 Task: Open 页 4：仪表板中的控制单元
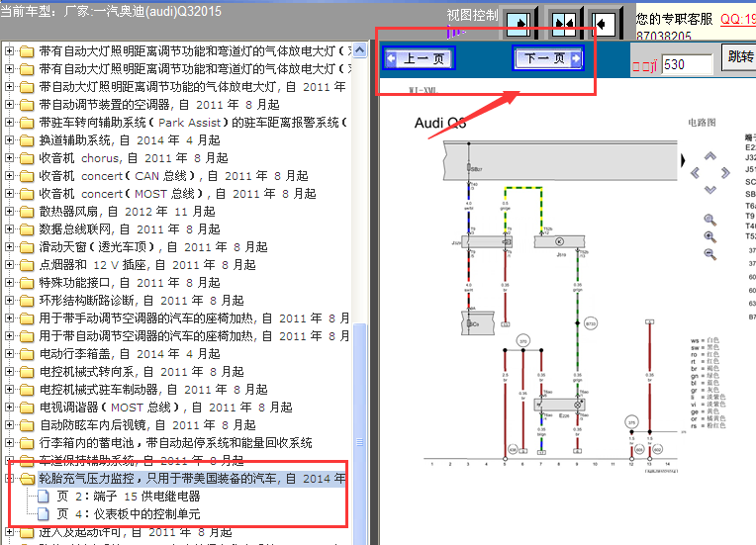point(129,513)
